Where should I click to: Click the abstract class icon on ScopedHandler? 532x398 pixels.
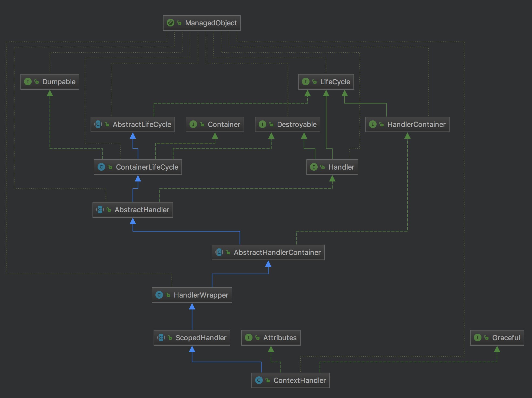point(161,338)
